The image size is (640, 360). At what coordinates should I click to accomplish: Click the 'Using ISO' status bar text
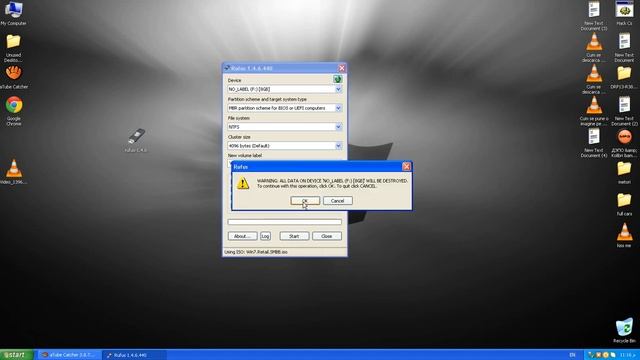click(x=256, y=252)
